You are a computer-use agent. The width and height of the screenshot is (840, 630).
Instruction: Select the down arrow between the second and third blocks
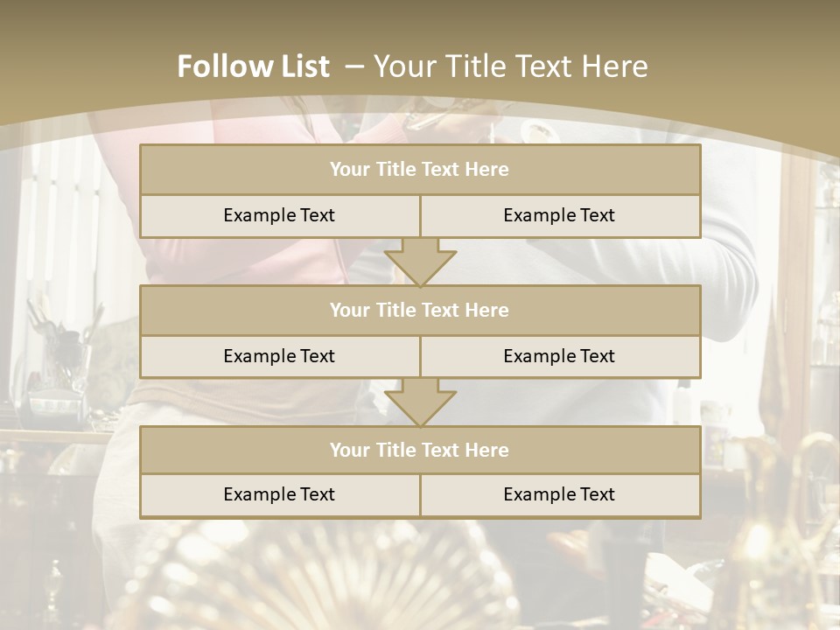pos(421,402)
